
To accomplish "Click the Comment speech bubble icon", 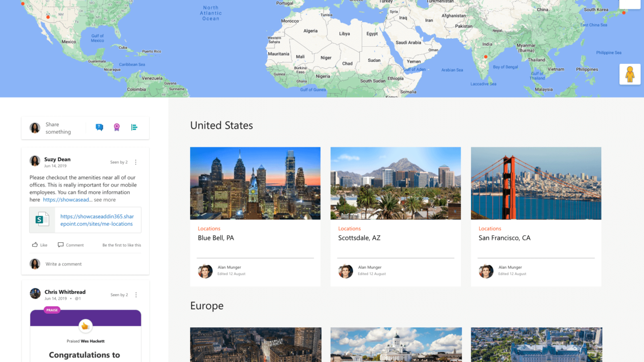I will (x=61, y=245).
